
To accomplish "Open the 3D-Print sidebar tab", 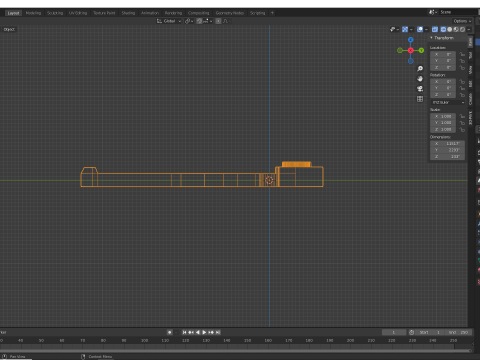I will click(470, 118).
